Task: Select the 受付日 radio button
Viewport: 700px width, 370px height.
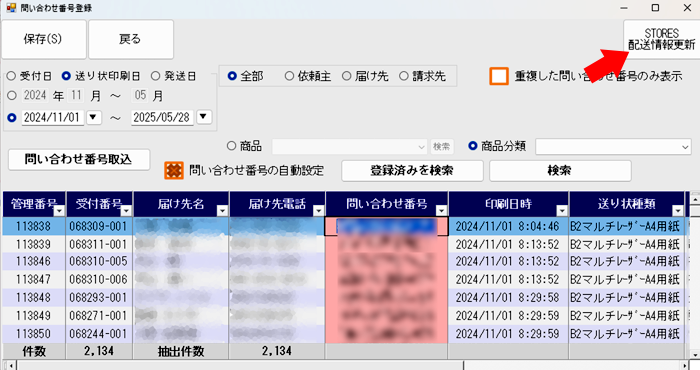Action: 12,76
